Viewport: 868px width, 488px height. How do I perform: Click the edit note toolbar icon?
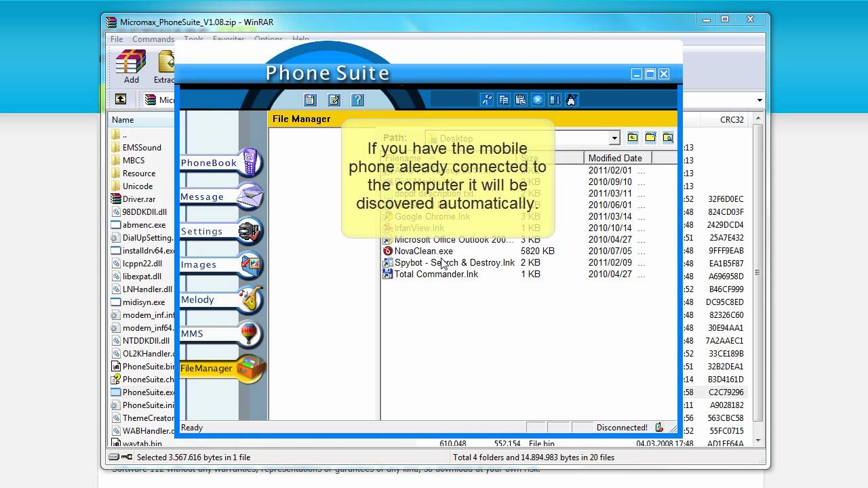pos(334,100)
